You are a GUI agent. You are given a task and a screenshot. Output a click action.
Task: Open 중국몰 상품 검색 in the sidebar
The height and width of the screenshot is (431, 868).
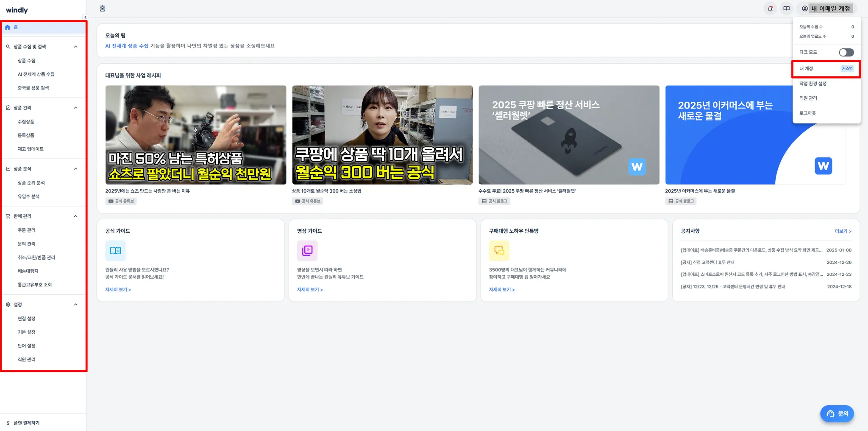pos(33,88)
